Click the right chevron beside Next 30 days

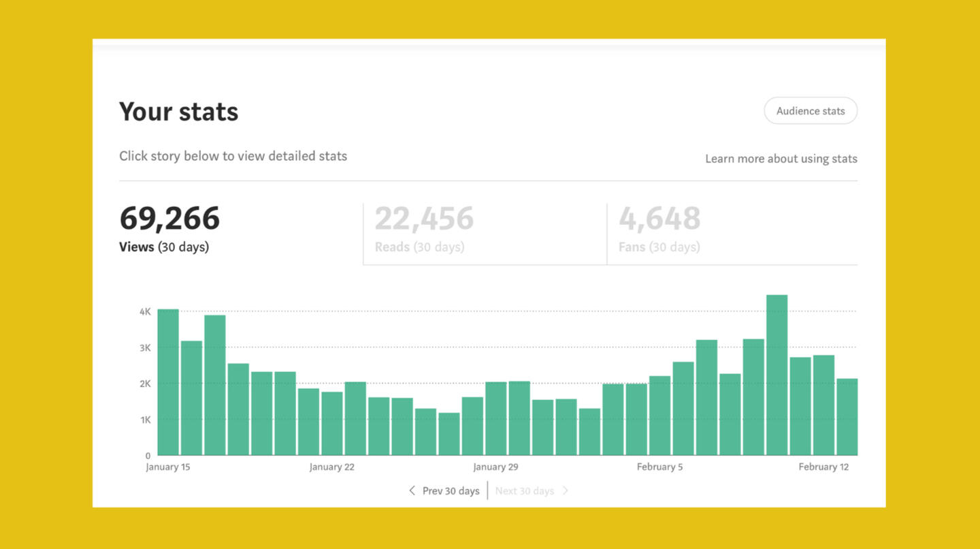565,491
